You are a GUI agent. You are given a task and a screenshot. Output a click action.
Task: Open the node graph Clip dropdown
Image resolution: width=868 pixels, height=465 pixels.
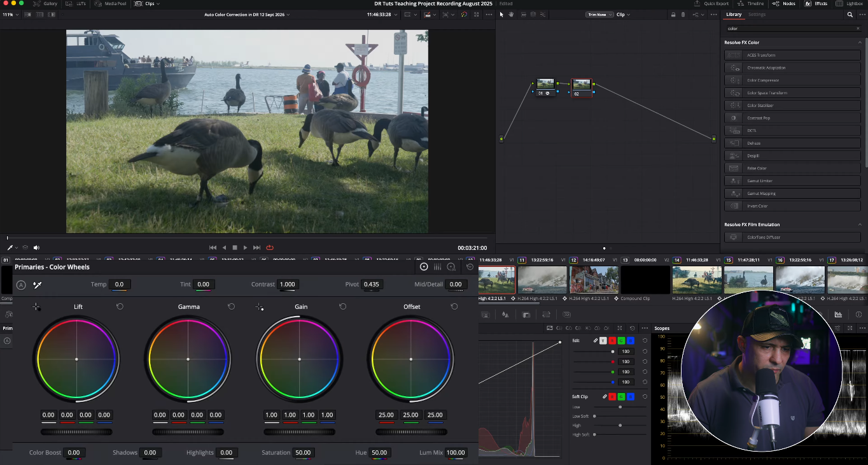click(622, 14)
